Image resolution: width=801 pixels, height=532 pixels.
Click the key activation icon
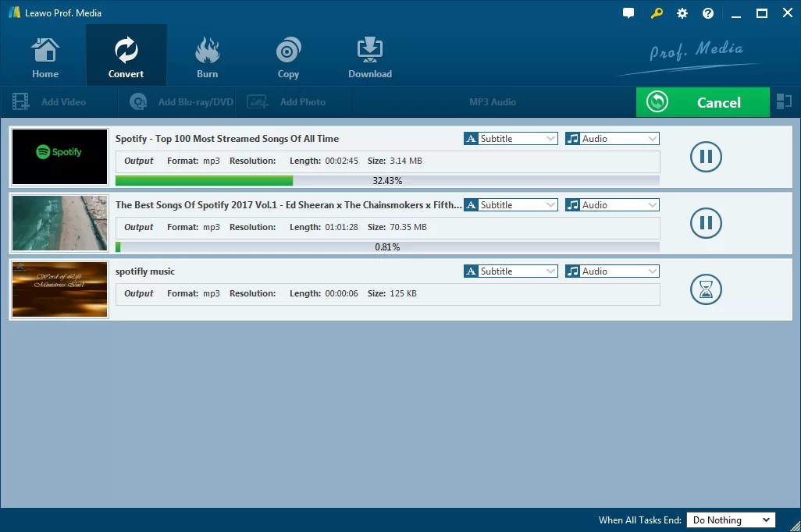coord(657,13)
